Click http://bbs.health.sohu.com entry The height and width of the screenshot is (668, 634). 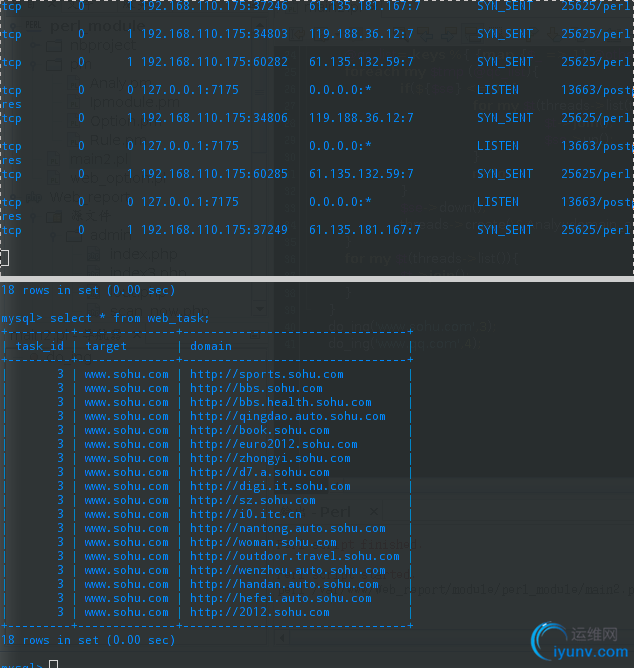click(281, 402)
